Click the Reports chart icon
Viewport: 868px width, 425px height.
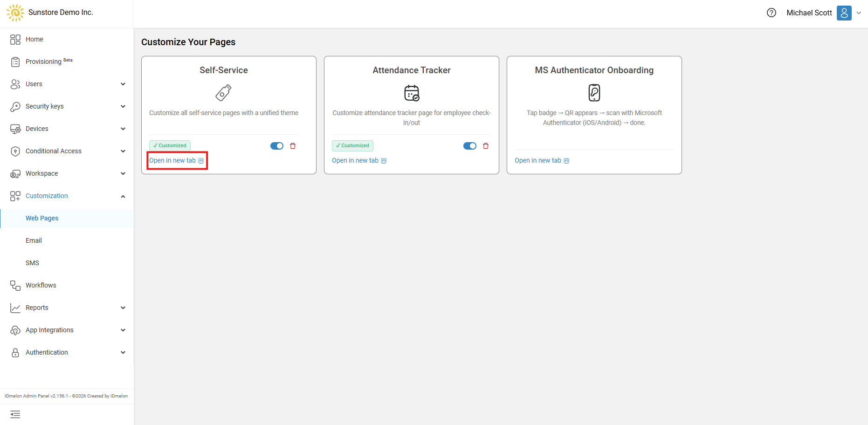[x=15, y=308]
